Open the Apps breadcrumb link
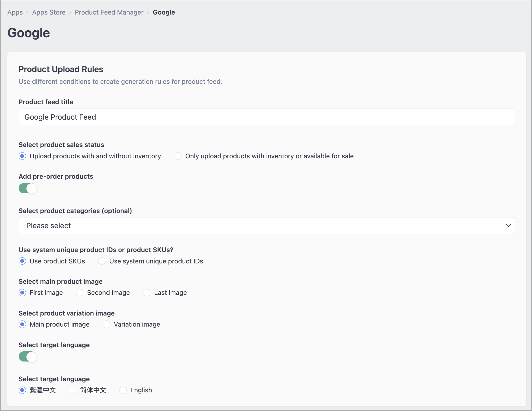Screen dimensions: 532x411 [15, 12]
